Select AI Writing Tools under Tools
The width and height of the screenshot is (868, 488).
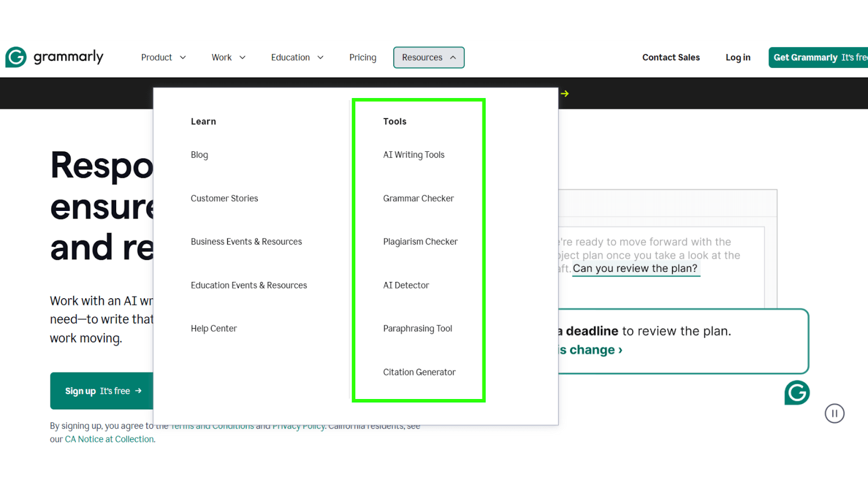pos(413,155)
